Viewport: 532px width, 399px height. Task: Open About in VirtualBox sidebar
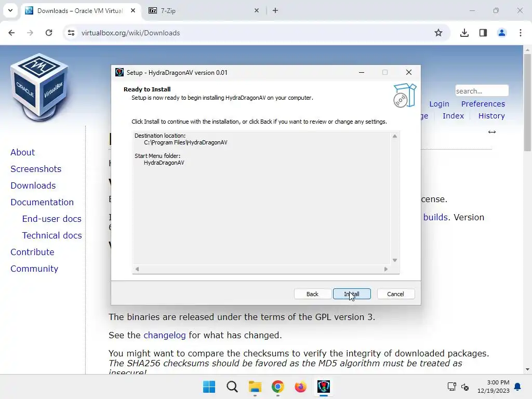click(x=22, y=152)
